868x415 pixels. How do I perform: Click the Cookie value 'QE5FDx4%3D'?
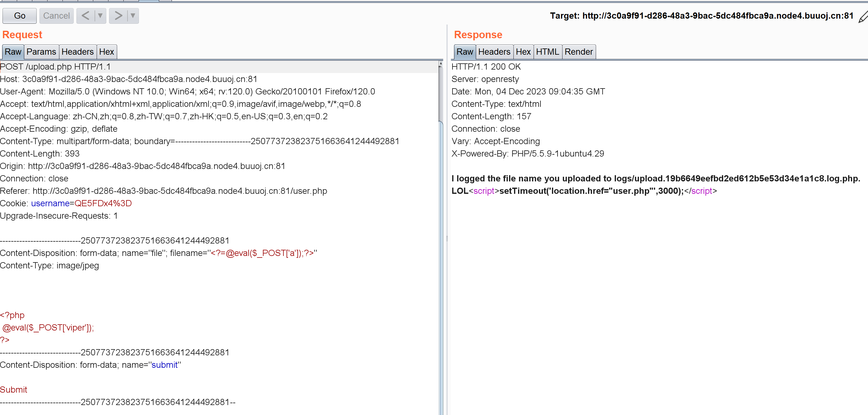103,203
